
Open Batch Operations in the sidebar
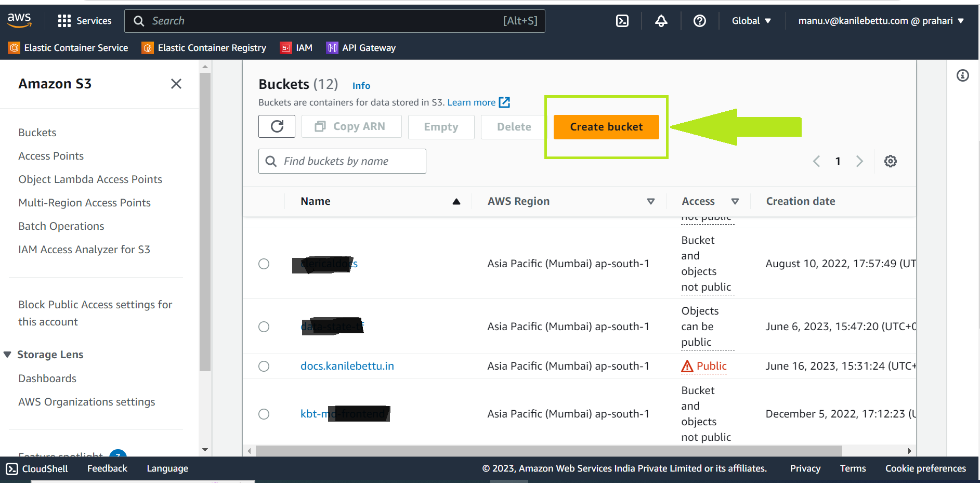(x=61, y=226)
